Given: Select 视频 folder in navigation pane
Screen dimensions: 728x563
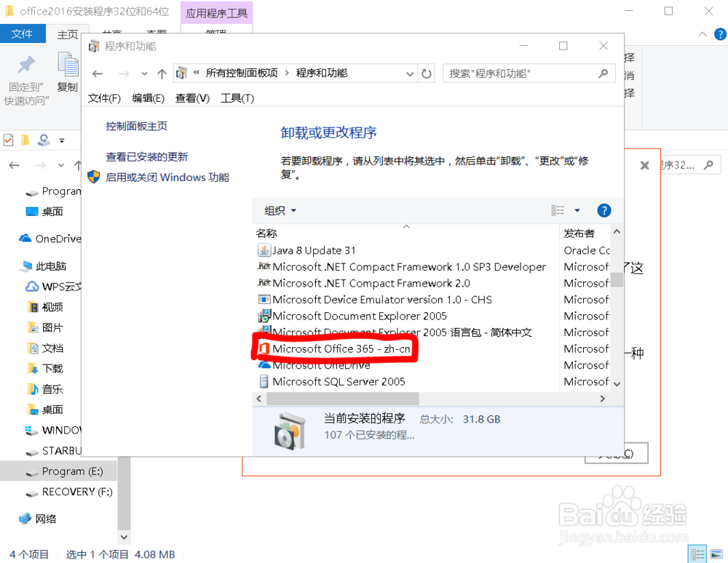Looking at the screenshot, I should (46, 307).
